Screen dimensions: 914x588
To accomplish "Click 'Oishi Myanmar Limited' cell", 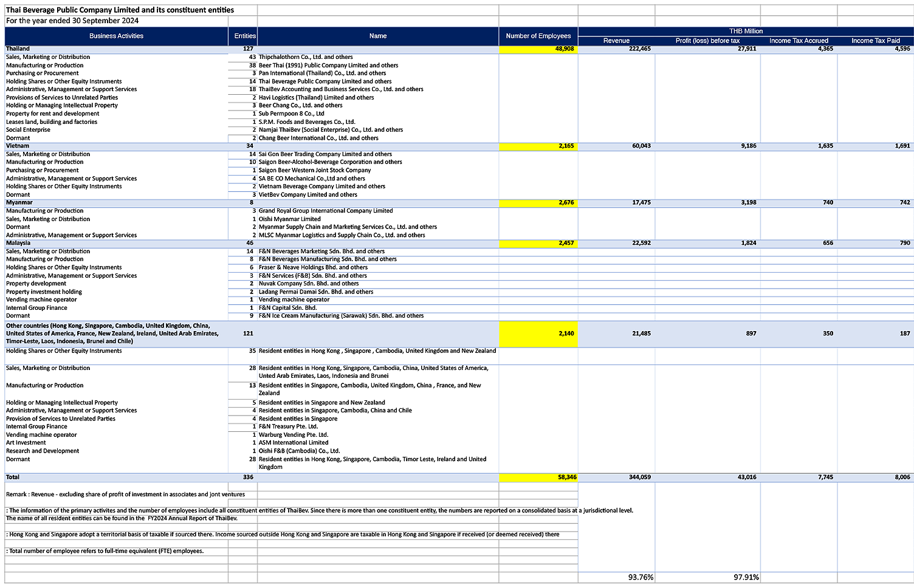I will [x=289, y=219].
